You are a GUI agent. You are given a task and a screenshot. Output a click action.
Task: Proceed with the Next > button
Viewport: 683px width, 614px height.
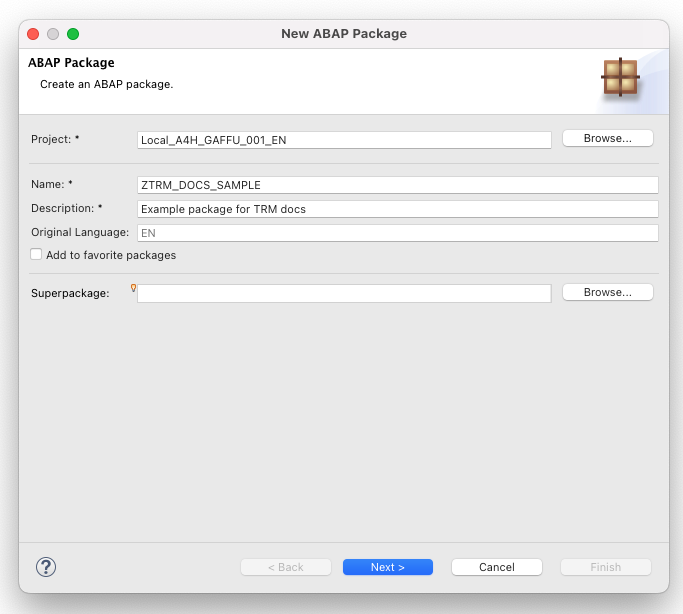tap(388, 567)
